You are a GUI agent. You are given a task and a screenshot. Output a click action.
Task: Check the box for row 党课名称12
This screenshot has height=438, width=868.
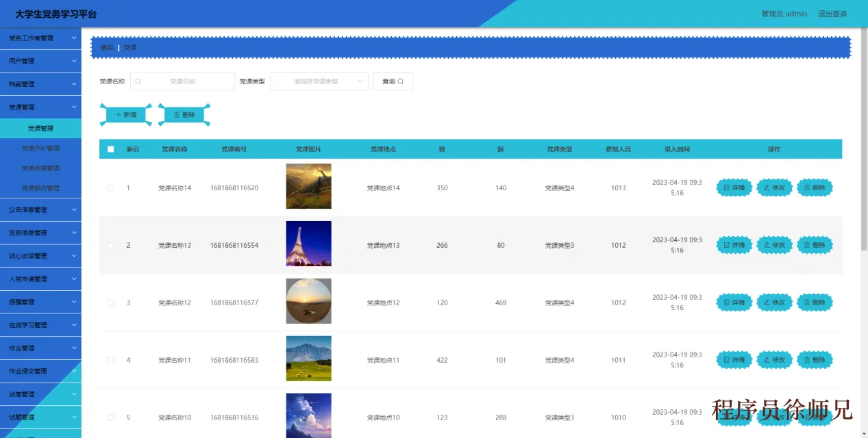click(111, 302)
